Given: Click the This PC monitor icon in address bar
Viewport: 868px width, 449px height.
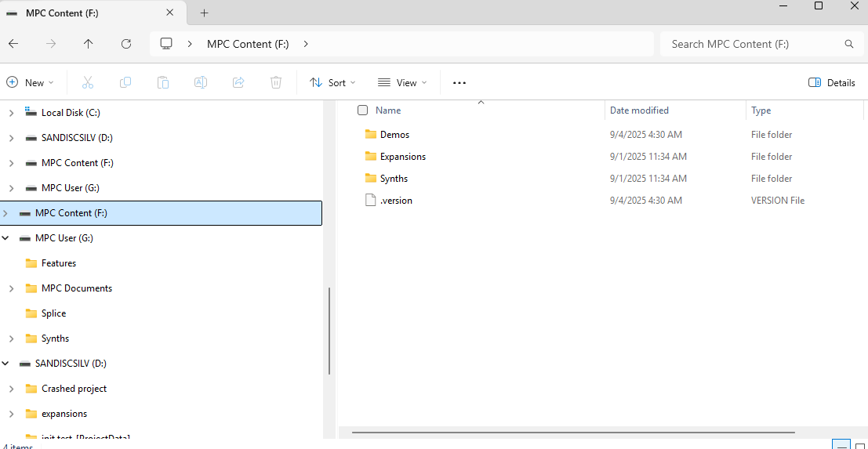Looking at the screenshot, I should click(x=166, y=44).
